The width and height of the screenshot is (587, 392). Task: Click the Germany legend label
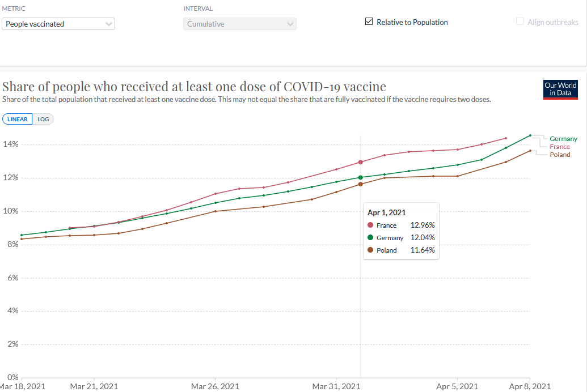[x=563, y=139]
